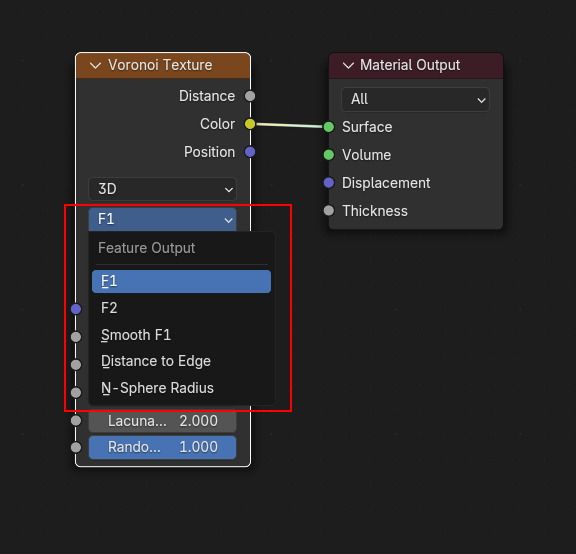
Task: Click the Lacunarity 2.000 value field
Action: (x=162, y=421)
